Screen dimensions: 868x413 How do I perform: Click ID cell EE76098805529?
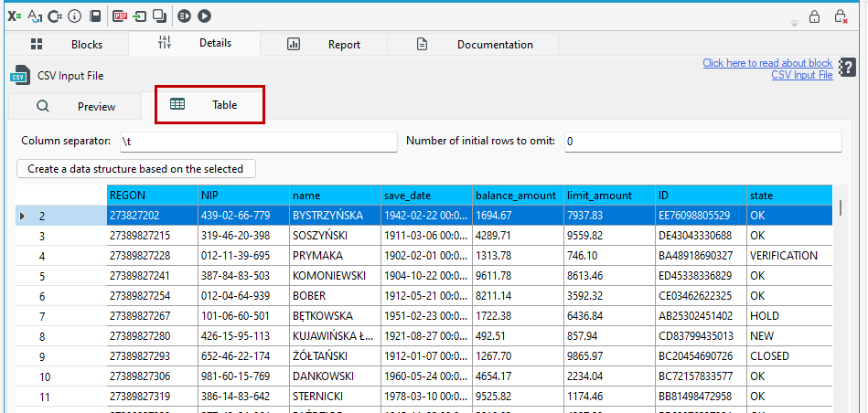tap(701, 216)
